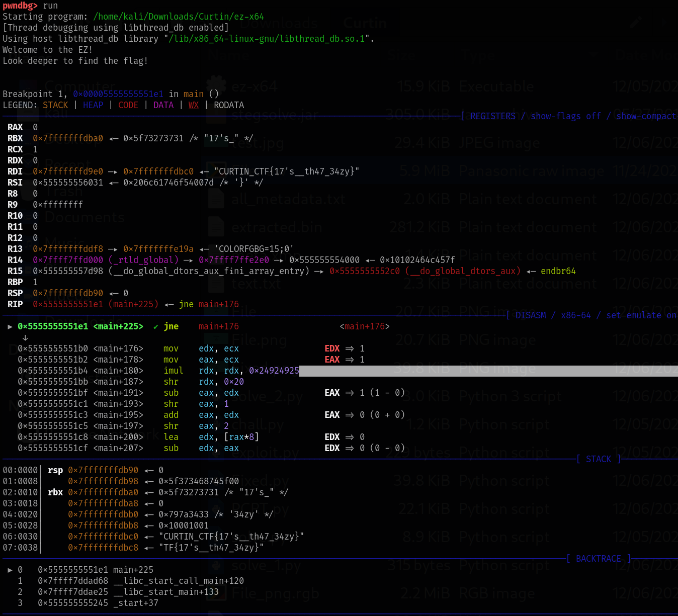Click 'Panasonic raw image' type cell

(532, 171)
